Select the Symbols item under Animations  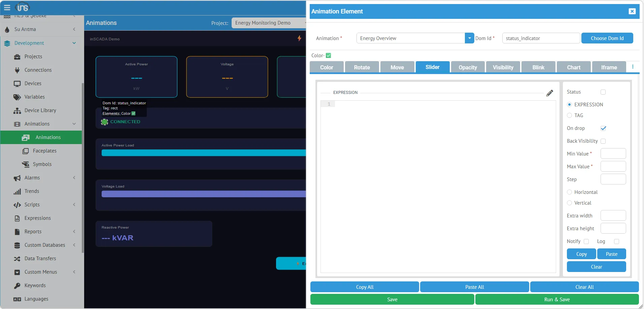[x=42, y=164]
